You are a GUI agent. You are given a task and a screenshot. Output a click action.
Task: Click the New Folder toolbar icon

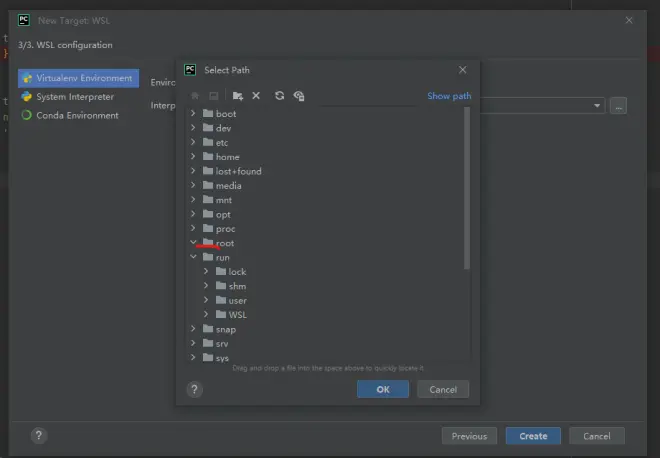(x=237, y=96)
